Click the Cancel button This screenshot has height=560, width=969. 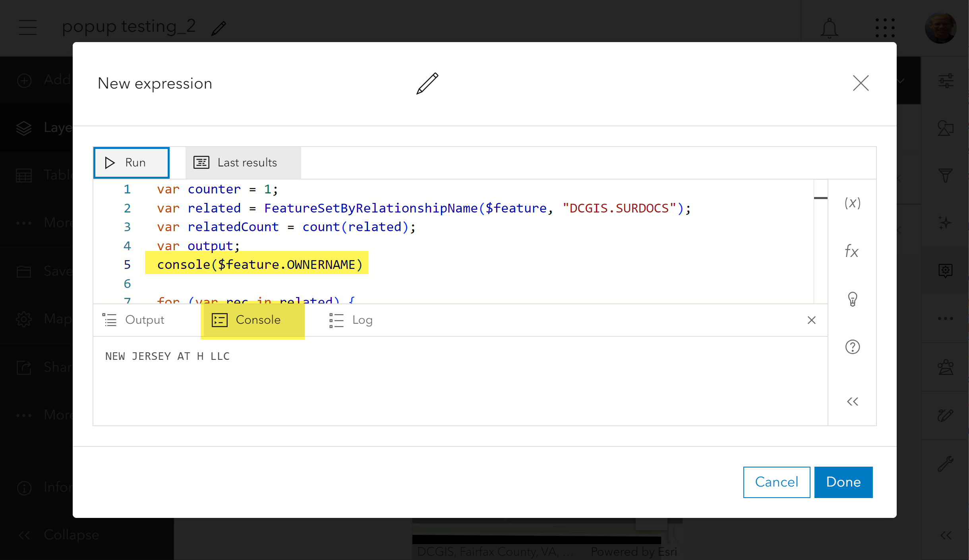776,482
